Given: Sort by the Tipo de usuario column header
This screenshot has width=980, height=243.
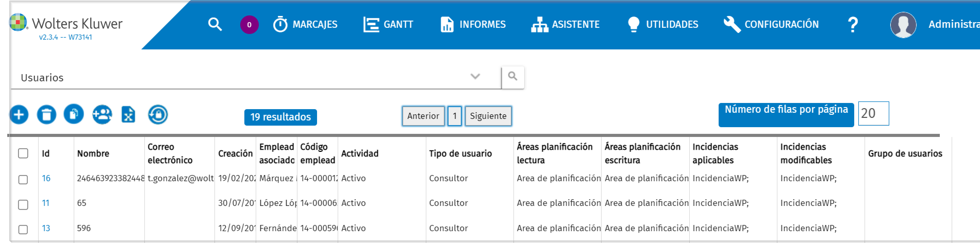Looking at the screenshot, I should [460, 153].
